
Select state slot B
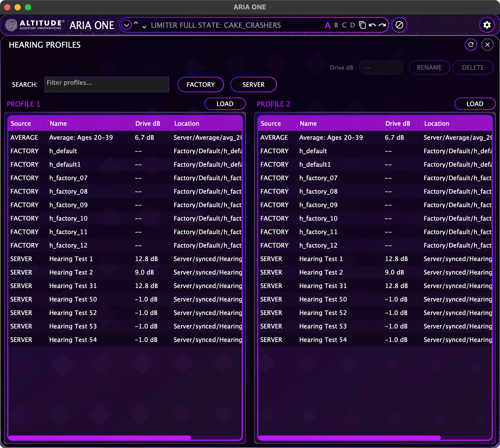tap(336, 25)
